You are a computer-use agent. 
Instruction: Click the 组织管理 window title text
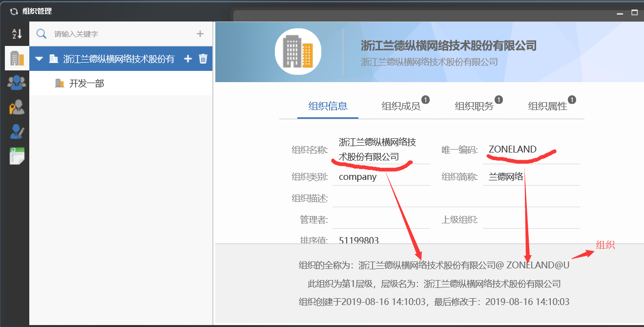pyautogui.click(x=37, y=11)
